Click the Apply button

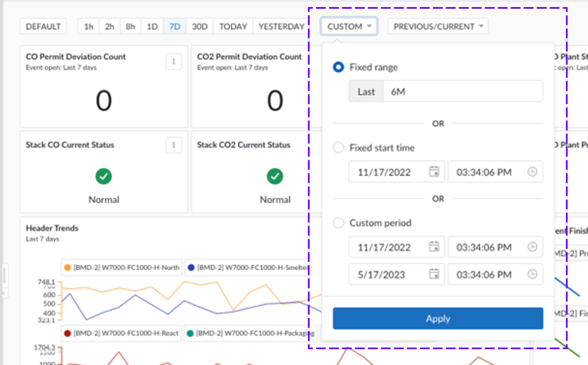pos(438,318)
